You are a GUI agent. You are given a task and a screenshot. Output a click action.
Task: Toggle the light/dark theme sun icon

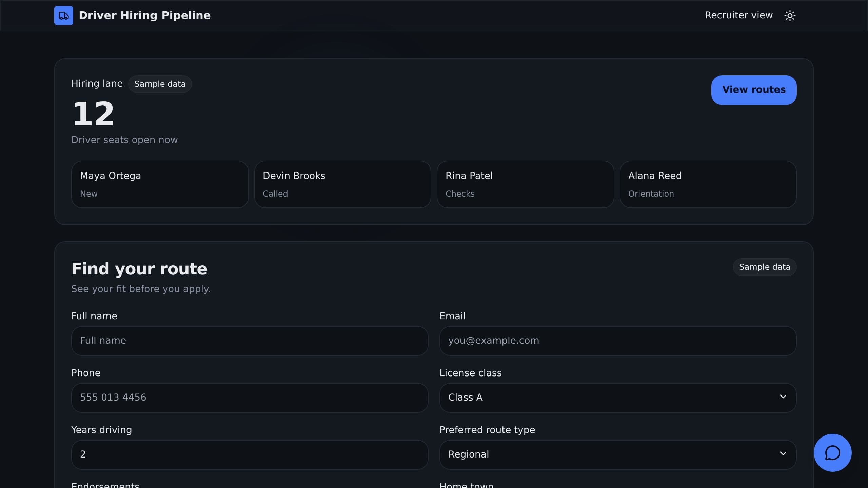coord(790,16)
